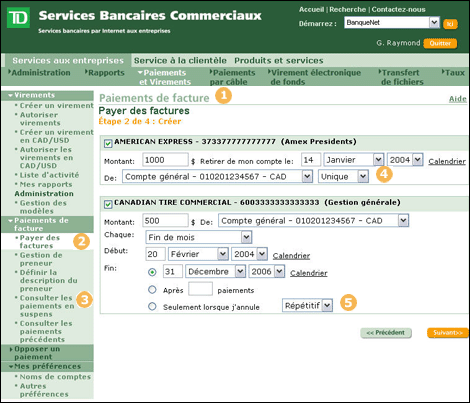Open American Express Calendrier link
The height and width of the screenshot is (403, 470).
[x=447, y=161]
